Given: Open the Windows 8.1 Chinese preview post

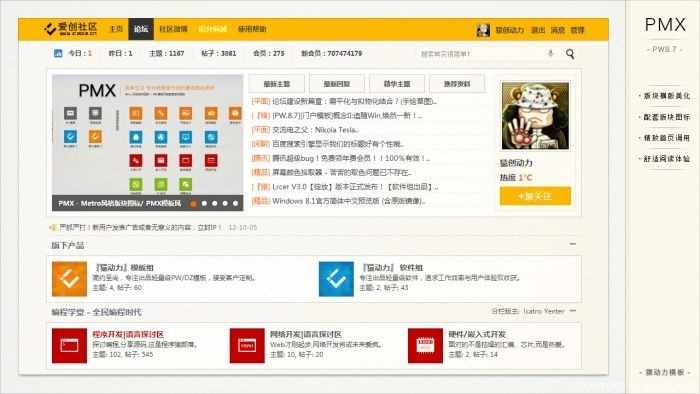Looking at the screenshot, I should coord(349,201).
